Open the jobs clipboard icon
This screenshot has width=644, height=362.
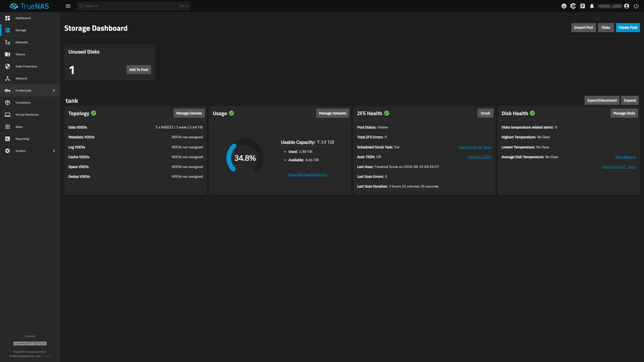[583, 6]
